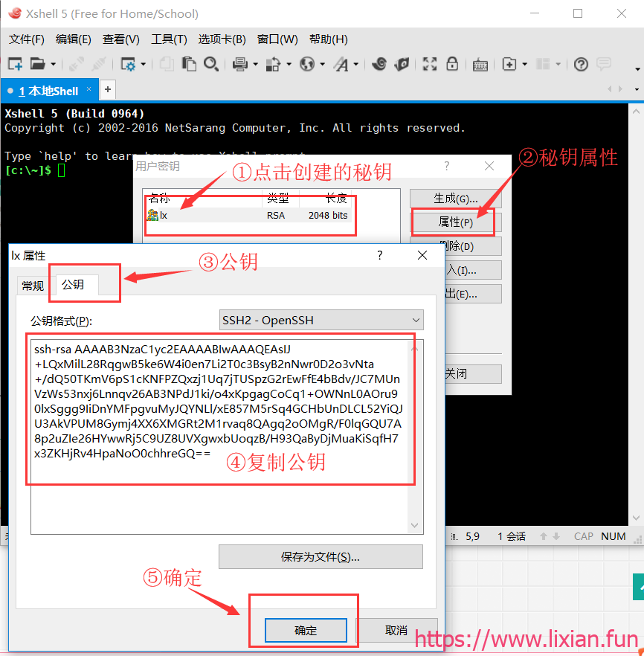Click the New tab group plus icon
The image size is (644, 656).
[x=509, y=65]
